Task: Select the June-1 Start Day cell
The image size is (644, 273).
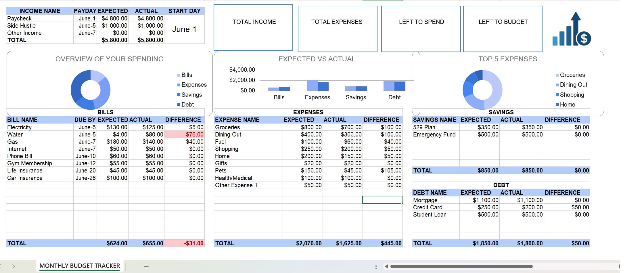Action: click(x=184, y=29)
